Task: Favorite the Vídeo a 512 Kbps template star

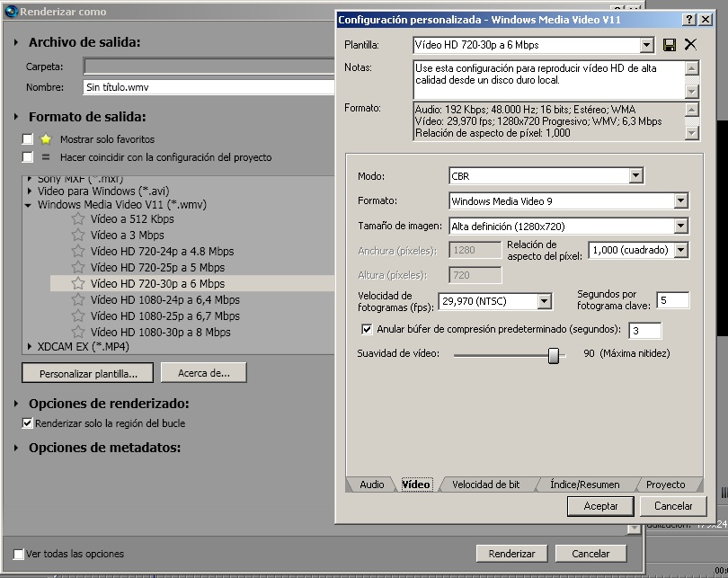Action: (78, 218)
